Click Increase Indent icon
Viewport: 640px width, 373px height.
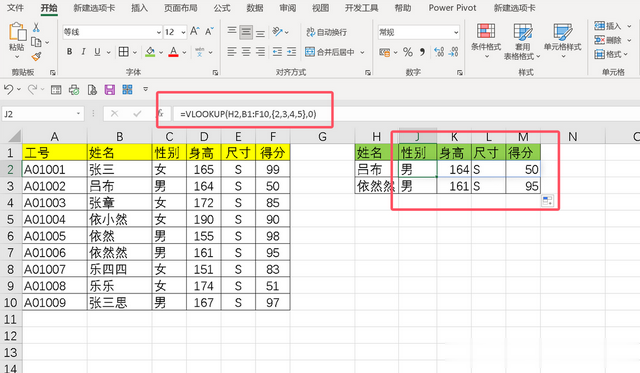tap(291, 52)
